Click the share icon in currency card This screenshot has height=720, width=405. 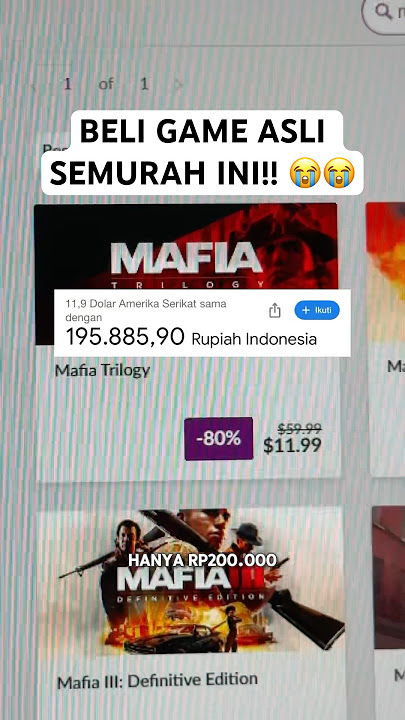[x=275, y=310]
